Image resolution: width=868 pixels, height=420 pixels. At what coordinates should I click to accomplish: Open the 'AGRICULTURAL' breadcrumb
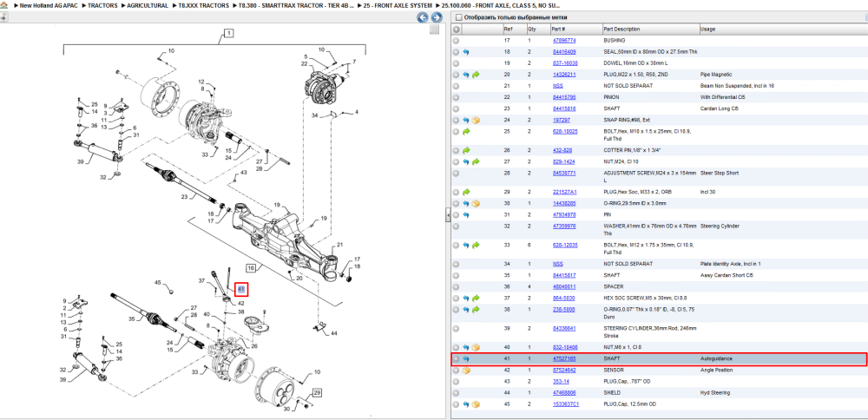[x=148, y=5]
